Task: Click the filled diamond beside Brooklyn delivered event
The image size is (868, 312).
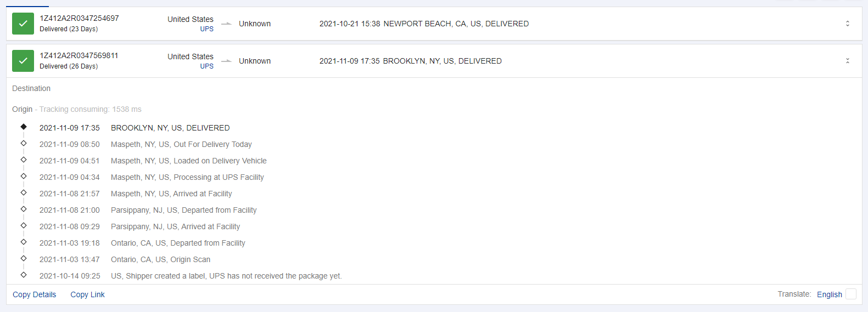Action: (24, 127)
